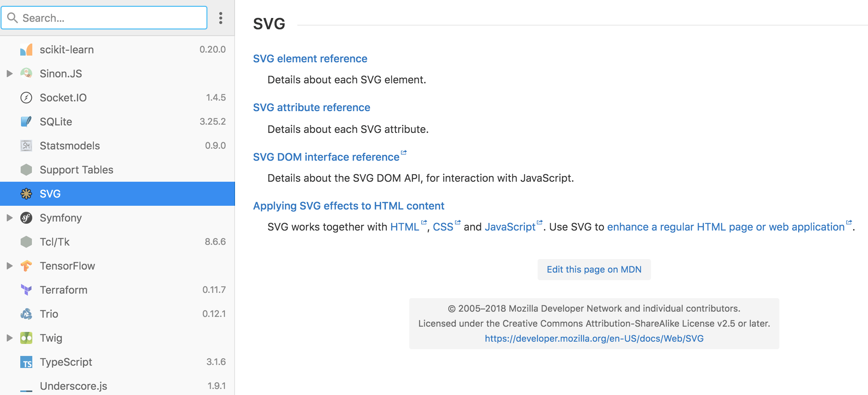Viewport: 868px width, 395px height.
Task: Select Support Tables entry
Action: (117, 170)
